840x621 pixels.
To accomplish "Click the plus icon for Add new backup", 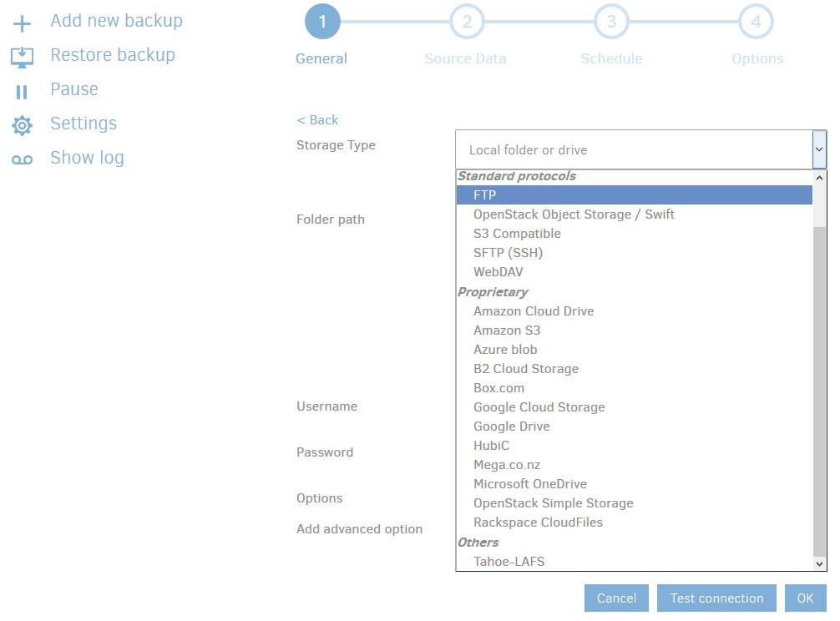I will coord(22,23).
